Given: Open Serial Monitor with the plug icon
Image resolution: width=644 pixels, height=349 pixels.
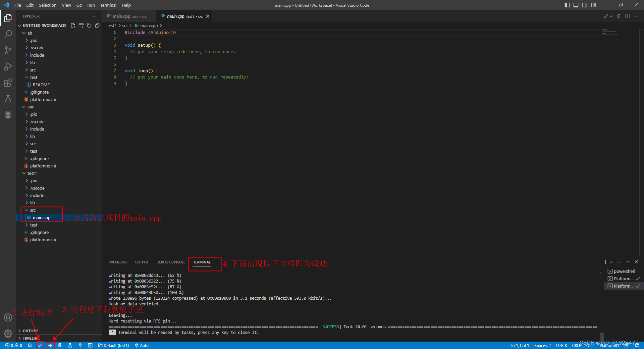Looking at the screenshot, I should pos(80,345).
